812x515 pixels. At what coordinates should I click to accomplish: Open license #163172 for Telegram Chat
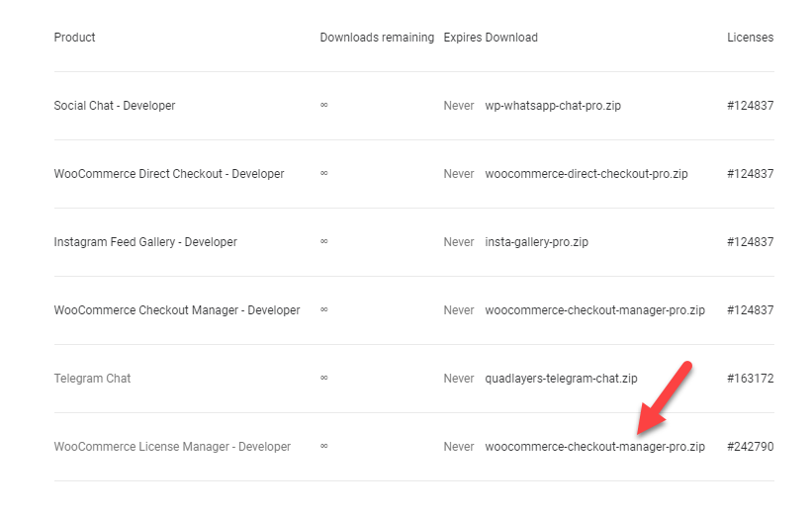click(x=751, y=379)
